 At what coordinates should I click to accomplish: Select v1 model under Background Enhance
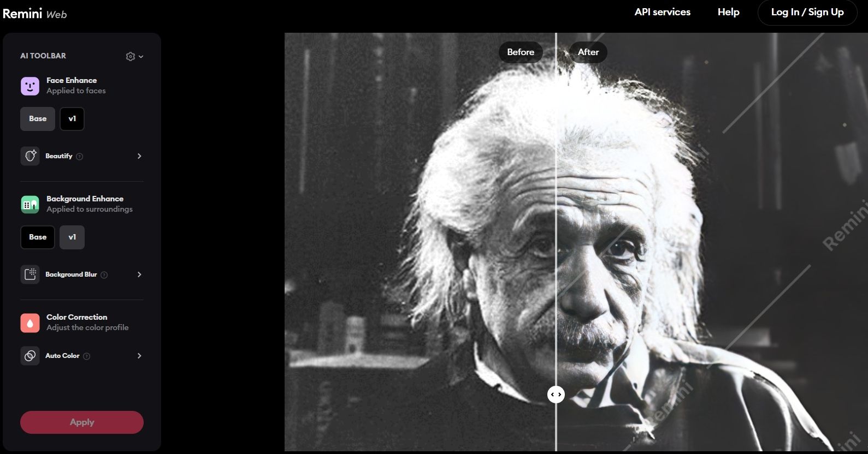72,237
